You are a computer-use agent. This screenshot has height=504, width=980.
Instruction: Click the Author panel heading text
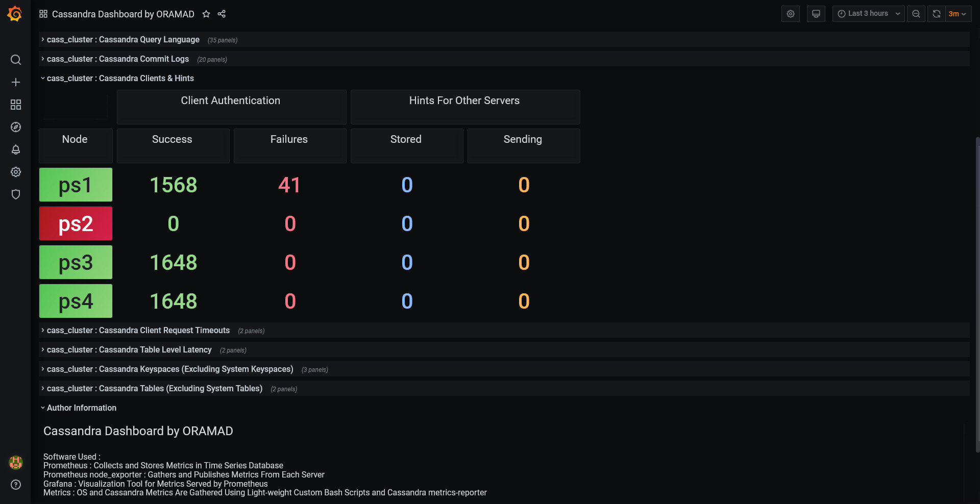pos(138,431)
